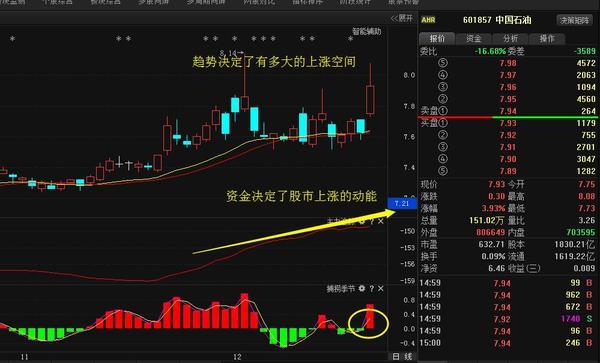Screen dimensions: 600x363
Task: Switch to the 报价 tab
Action: (437, 38)
